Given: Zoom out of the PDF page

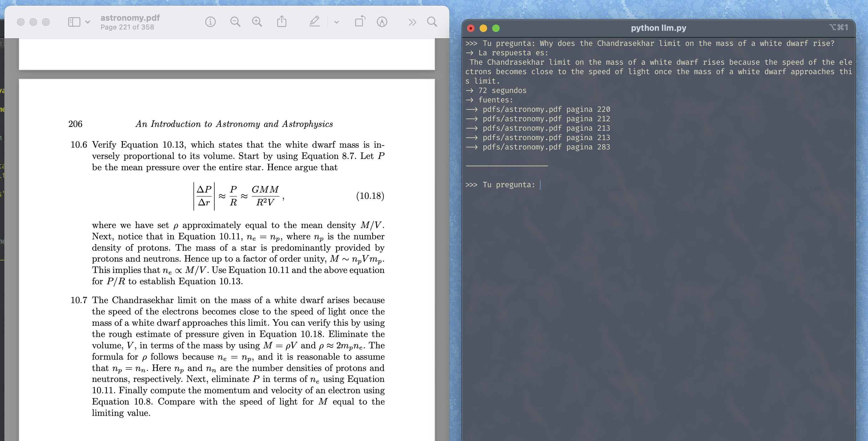Looking at the screenshot, I should [x=235, y=22].
